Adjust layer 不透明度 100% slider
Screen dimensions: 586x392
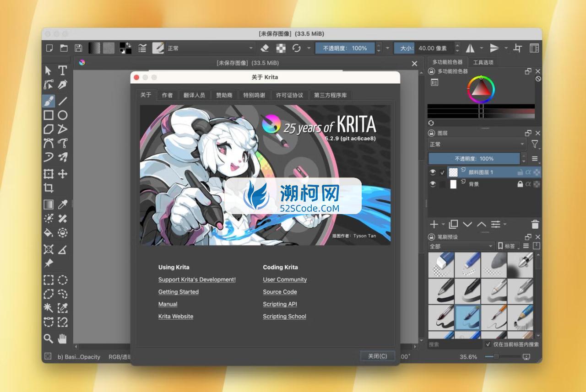point(474,159)
